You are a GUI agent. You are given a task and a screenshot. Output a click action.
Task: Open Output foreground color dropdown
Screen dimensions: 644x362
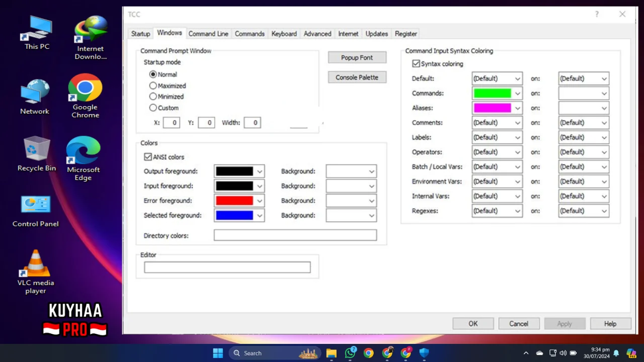pyautogui.click(x=260, y=171)
